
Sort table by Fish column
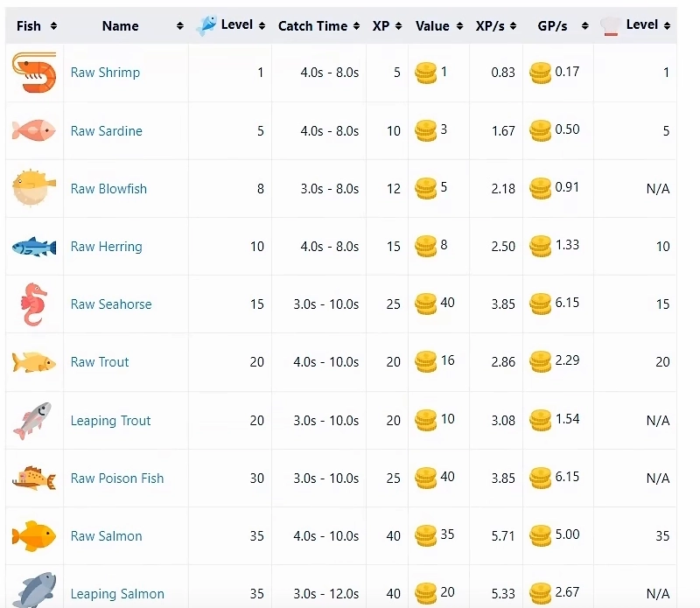[35, 26]
